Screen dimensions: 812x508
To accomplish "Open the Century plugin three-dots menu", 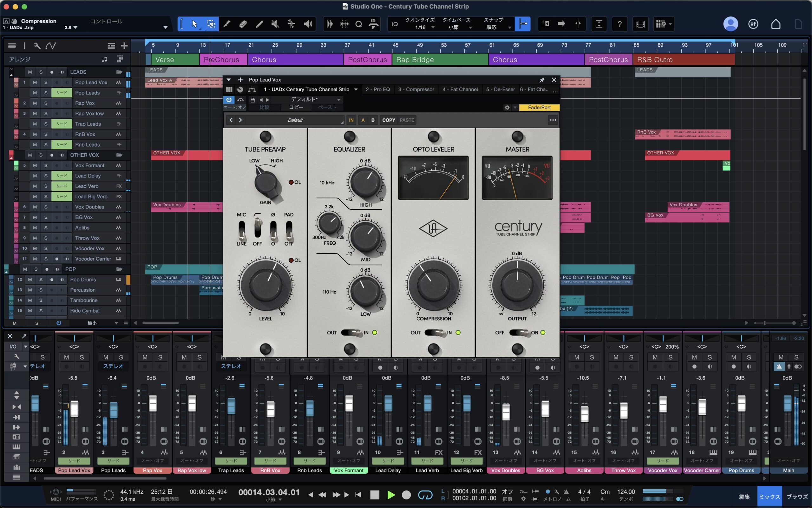I will [553, 120].
